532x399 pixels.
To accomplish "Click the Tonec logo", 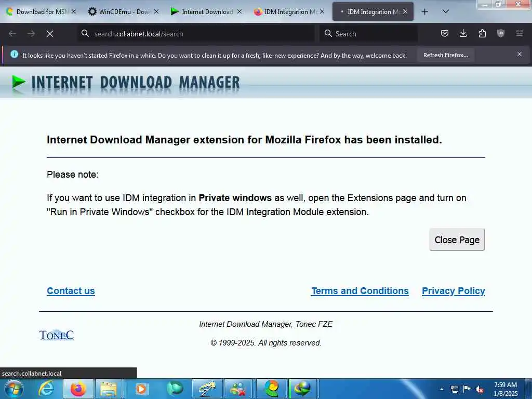I will (57, 335).
